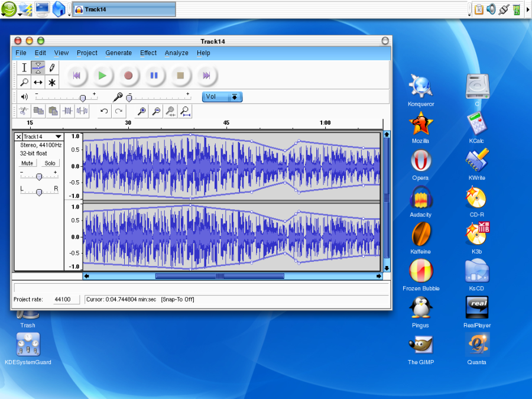Open the Audacity desktop icon
The width and height of the screenshot is (532, 399).
pos(421,202)
